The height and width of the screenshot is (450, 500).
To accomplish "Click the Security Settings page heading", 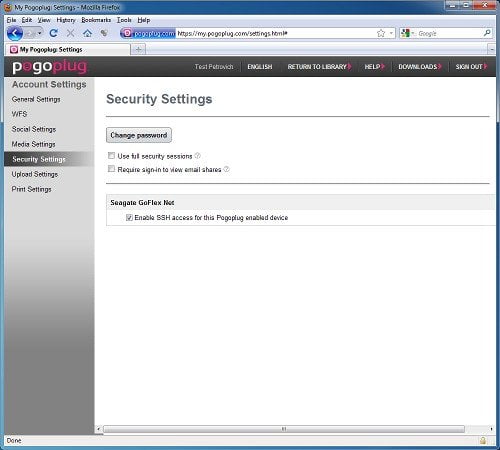I will point(159,99).
